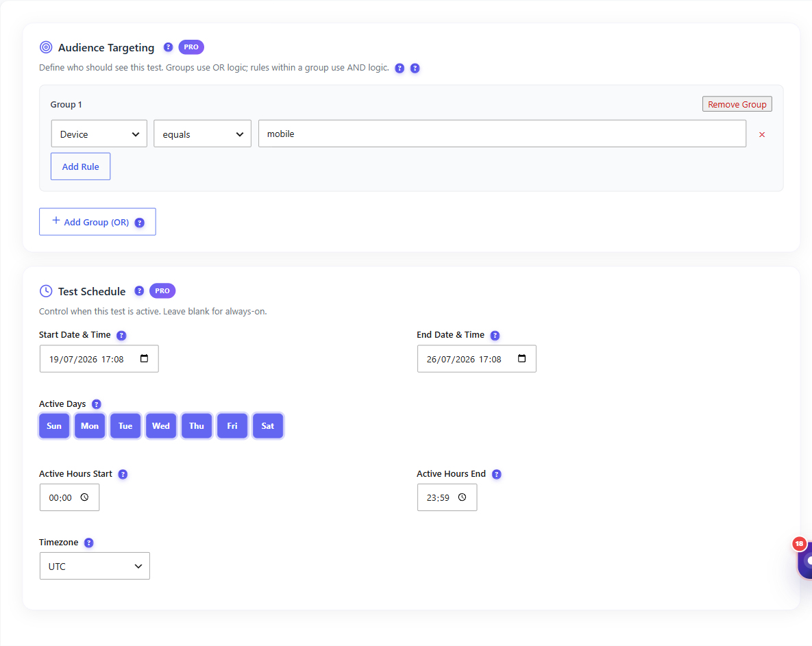Click help icon next to Active Days
The height and width of the screenshot is (646, 812).
[97, 404]
